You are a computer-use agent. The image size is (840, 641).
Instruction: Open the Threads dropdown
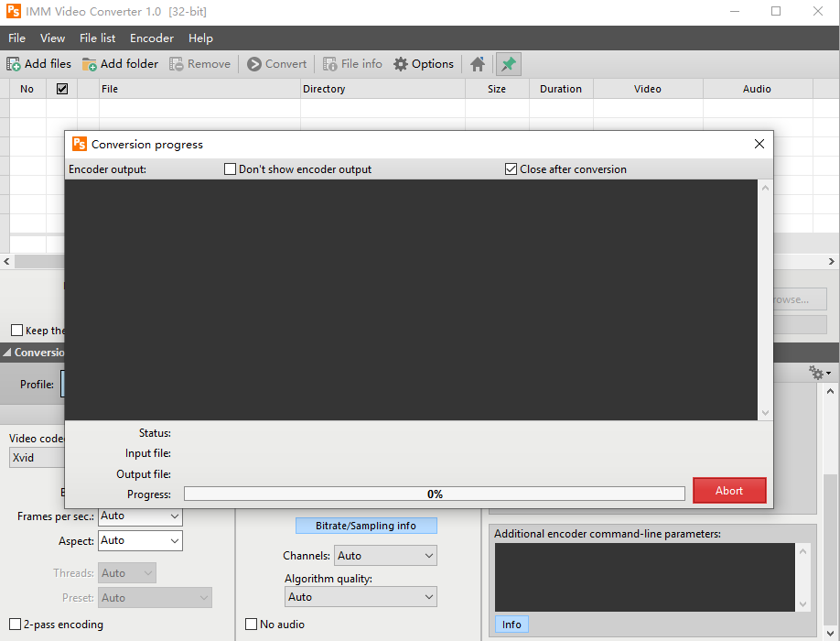(x=127, y=573)
